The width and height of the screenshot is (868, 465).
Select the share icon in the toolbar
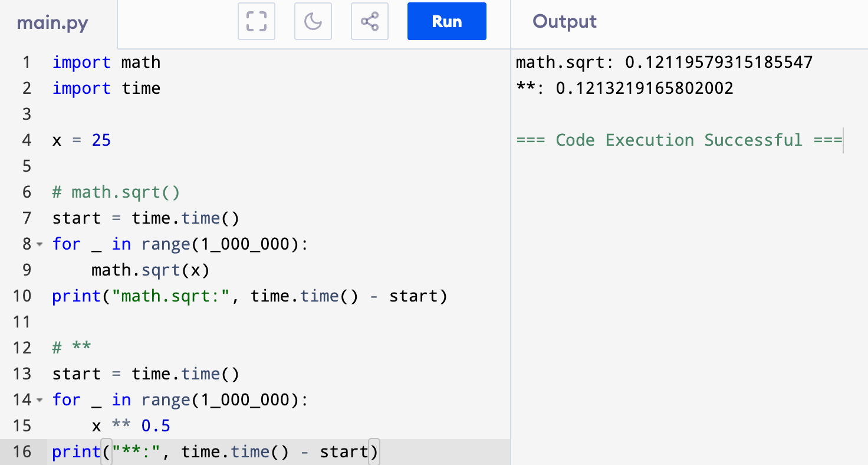(x=370, y=21)
